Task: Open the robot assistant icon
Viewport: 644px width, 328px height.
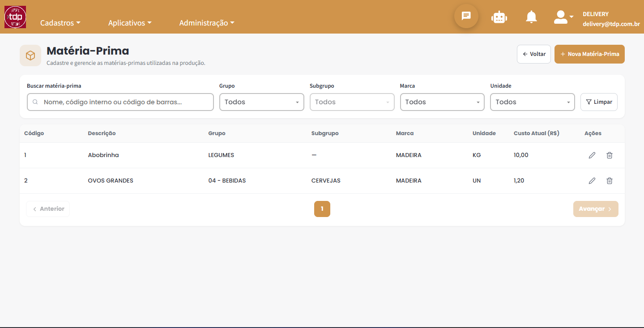Action: tap(499, 17)
